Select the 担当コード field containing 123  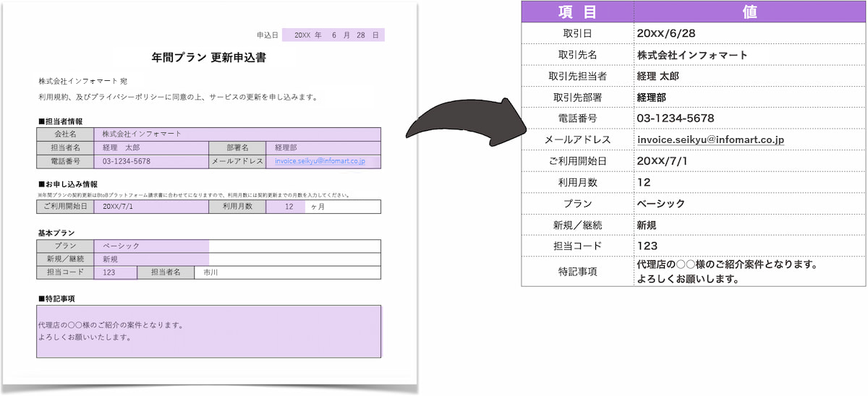(115, 273)
